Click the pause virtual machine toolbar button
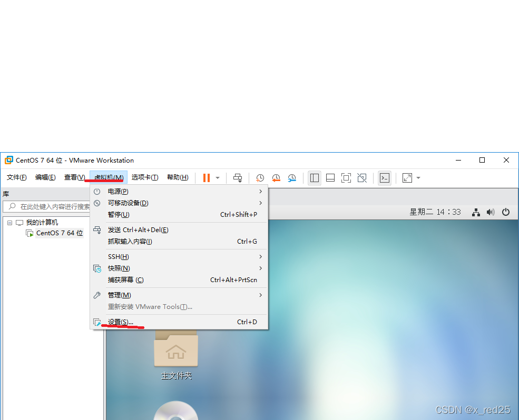The height and width of the screenshot is (420, 519). pyautogui.click(x=206, y=178)
